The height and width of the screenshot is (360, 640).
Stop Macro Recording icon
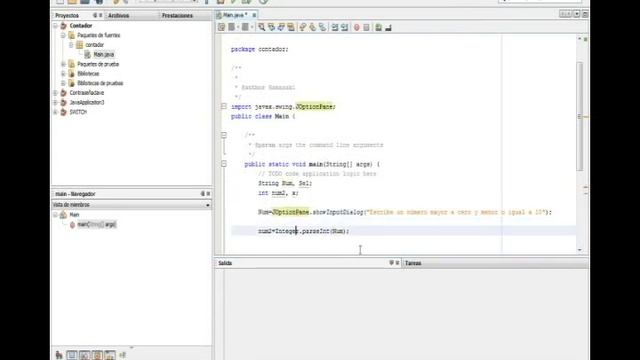tap(367, 27)
